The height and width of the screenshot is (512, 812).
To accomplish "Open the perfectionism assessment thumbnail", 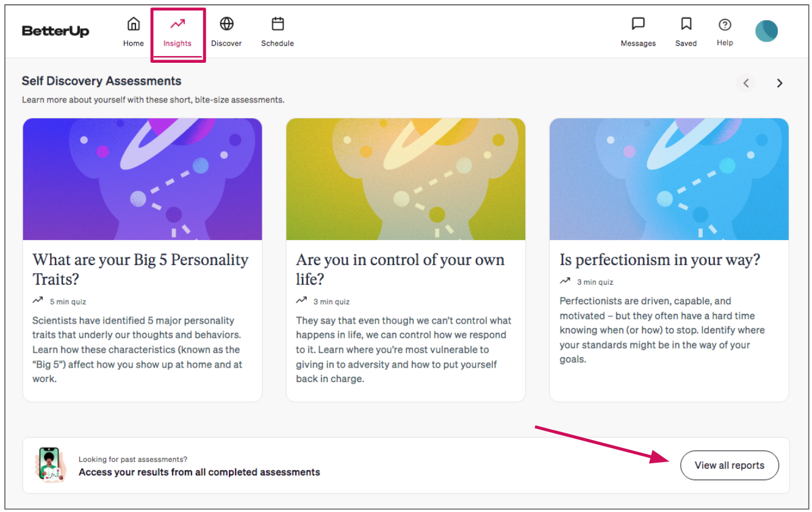I will point(669,179).
